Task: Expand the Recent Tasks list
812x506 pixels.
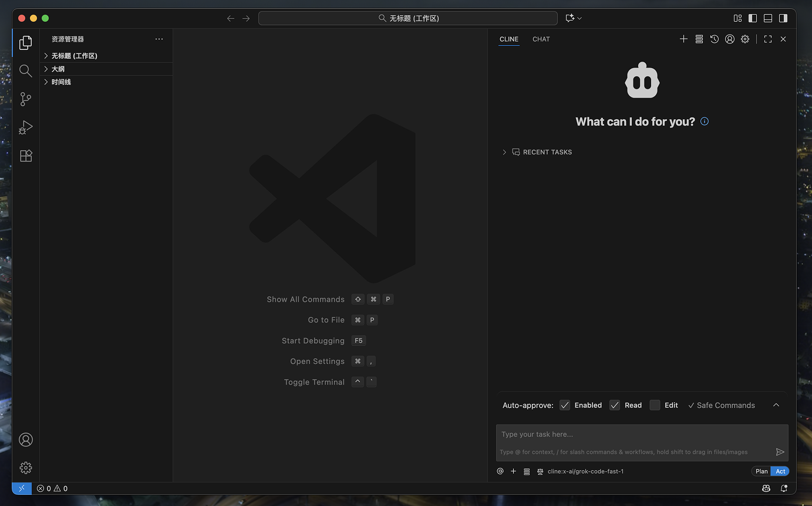Action: [537, 152]
